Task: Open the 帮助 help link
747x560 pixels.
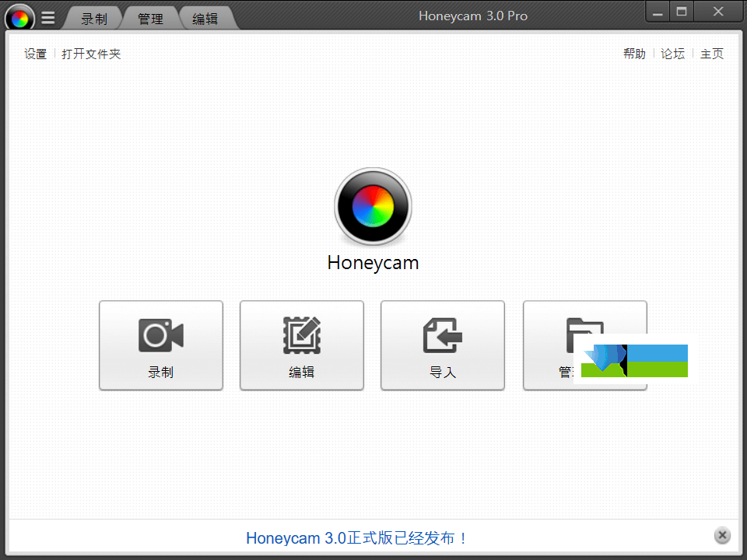Action: pos(635,54)
